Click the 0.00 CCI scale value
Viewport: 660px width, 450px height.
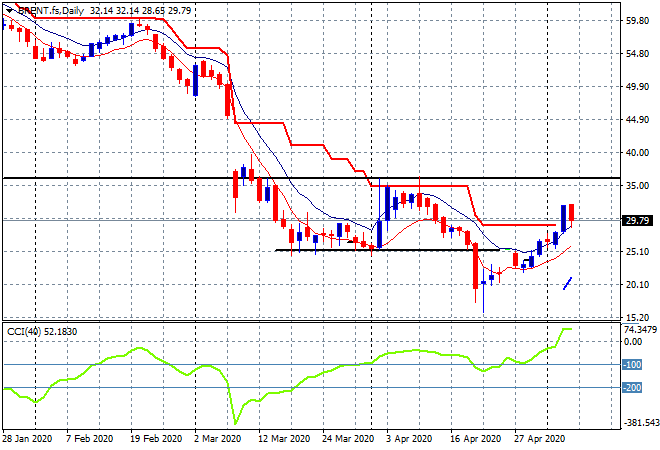coord(633,341)
